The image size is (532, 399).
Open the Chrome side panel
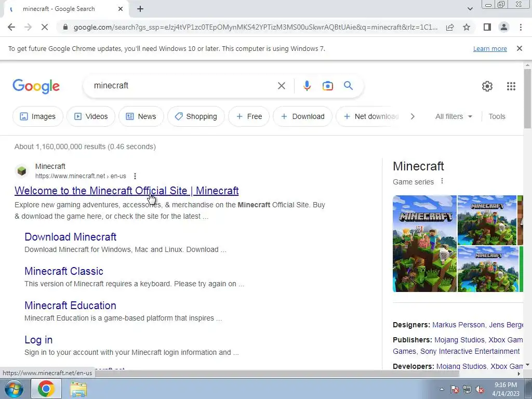point(487,27)
